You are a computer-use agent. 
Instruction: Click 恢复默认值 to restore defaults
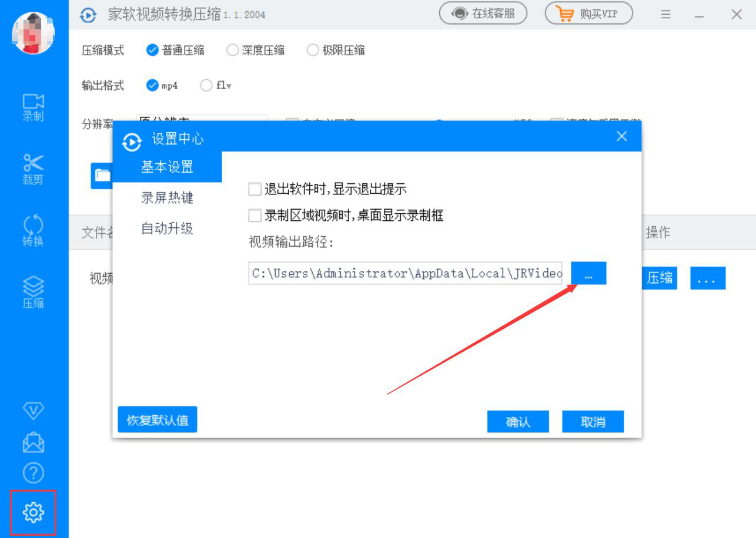pos(158,420)
